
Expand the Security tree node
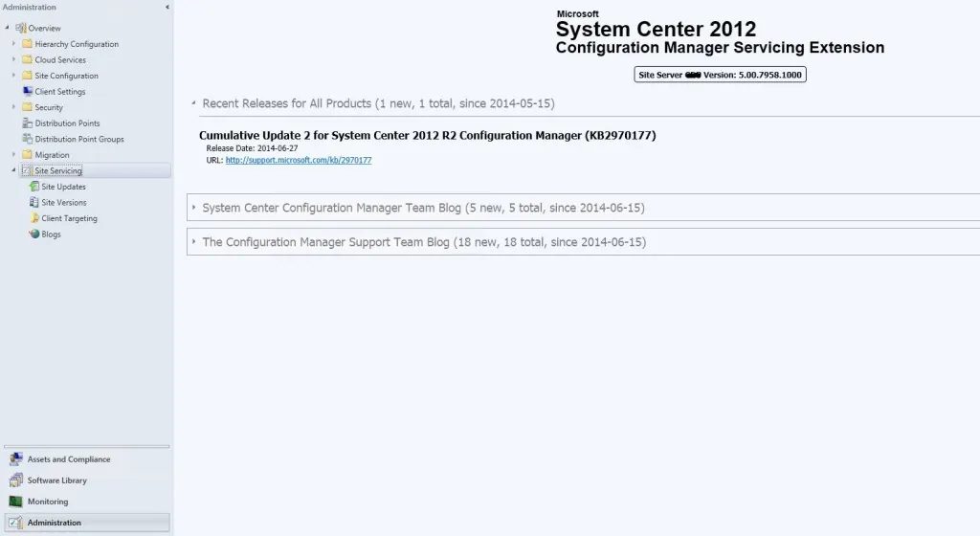13,107
